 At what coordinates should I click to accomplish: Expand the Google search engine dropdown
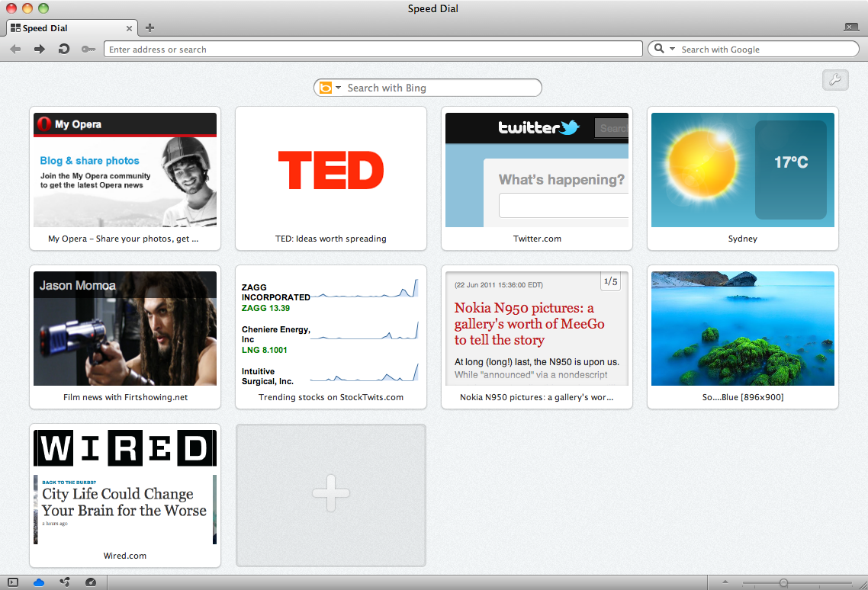(x=672, y=49)
